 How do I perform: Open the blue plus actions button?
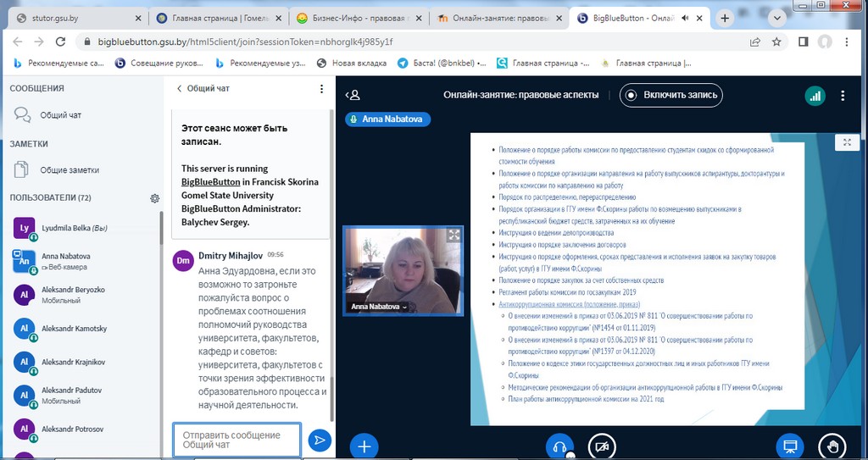point(364,446)
